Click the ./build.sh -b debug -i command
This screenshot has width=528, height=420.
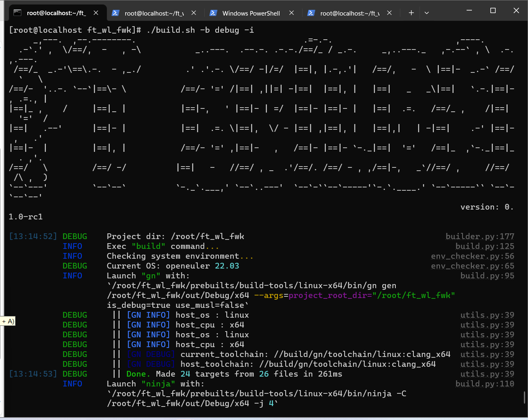pyautogui.click(x=200, y=30)
